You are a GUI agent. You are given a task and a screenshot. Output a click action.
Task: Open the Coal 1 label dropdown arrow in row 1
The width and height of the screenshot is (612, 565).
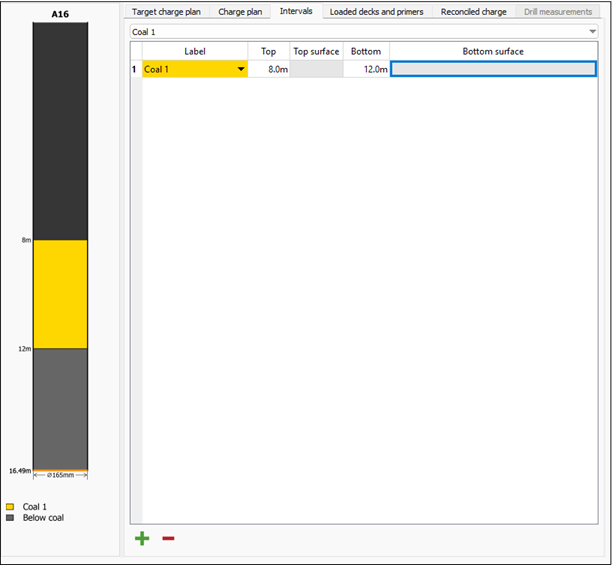[x=241, y=69]
